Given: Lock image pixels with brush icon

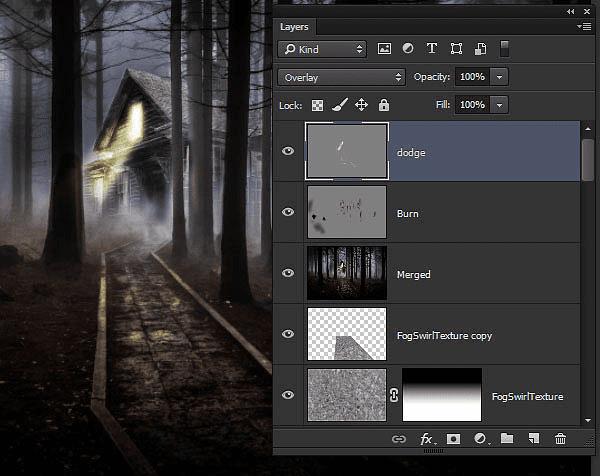Looking at the screenshot, I should coord(339,105).
